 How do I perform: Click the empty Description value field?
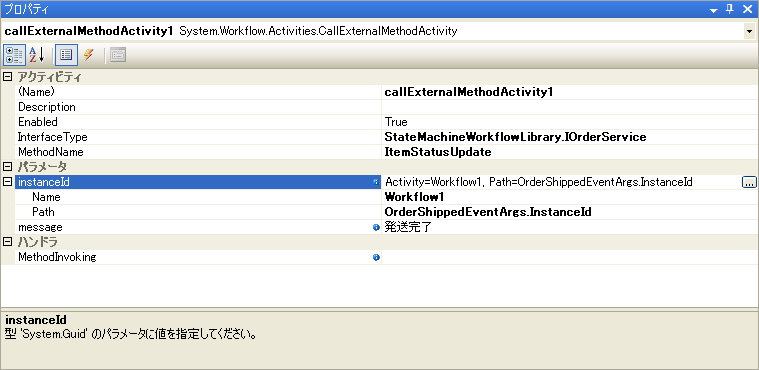[569, 107]
